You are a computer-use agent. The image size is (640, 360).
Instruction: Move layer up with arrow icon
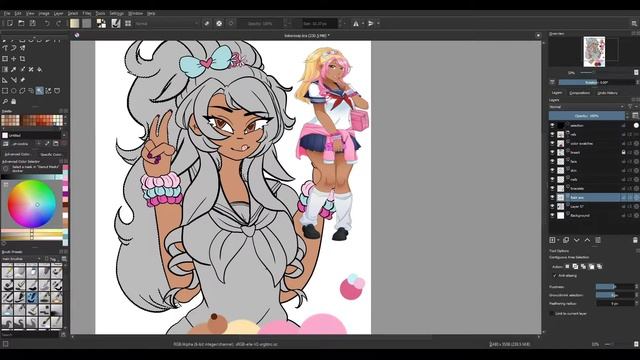coord(587,240)
